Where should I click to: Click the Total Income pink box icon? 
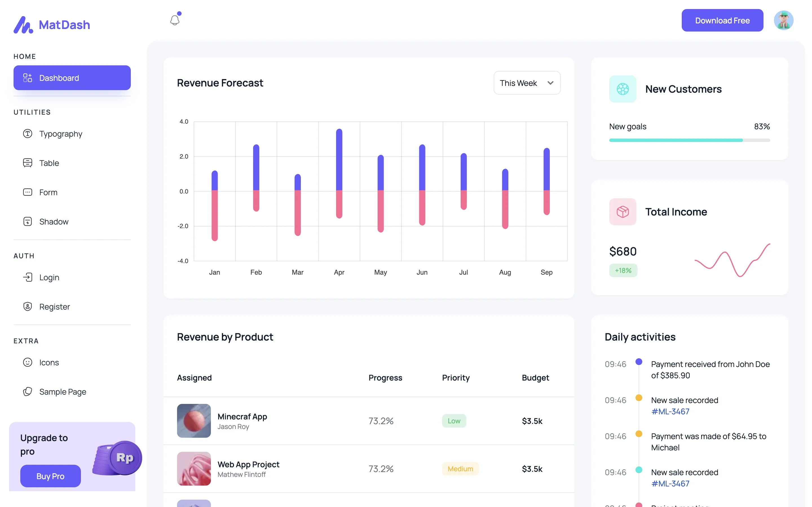coord(623,212)
